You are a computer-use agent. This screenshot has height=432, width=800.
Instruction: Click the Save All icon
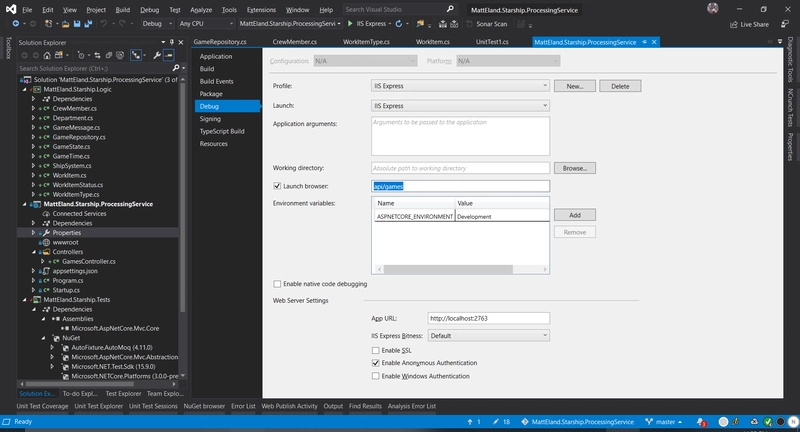[88, 23]
